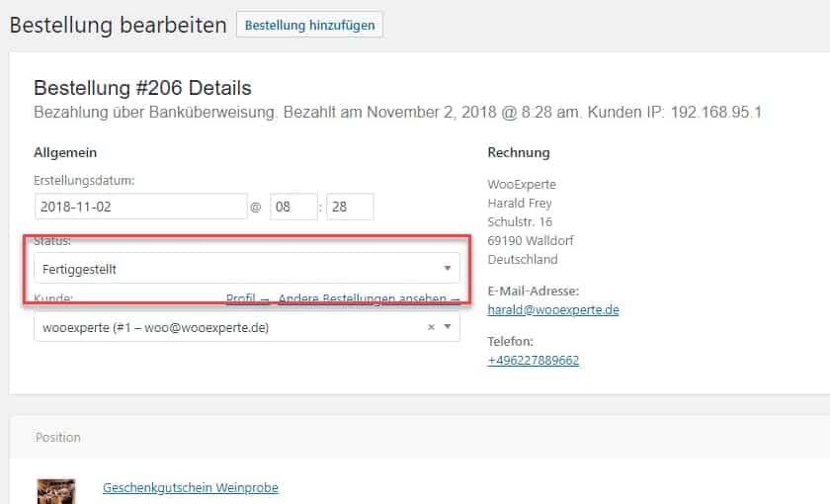Clear the selected customer with the x icon
This screenshot has height=504, width=830.
click(x=431, y=327)
